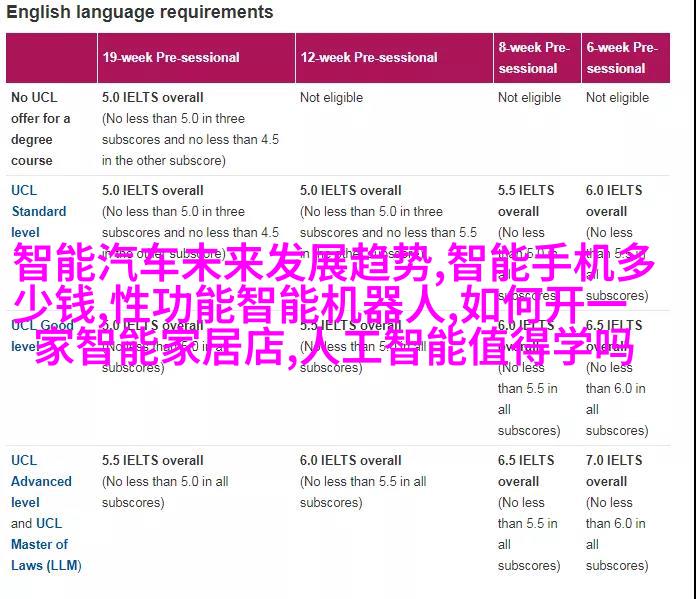Open the UCL Master of Laws (LLM) link
696x599 pixels.
(x=46, y=544)
